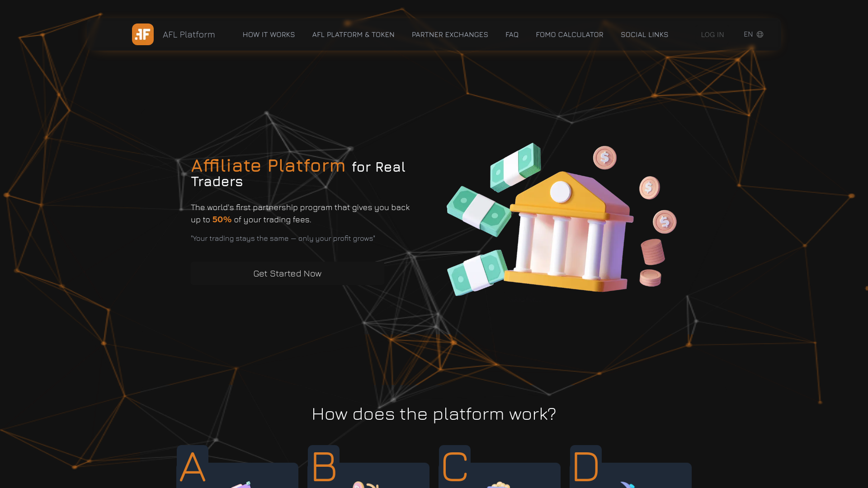Image resolution: width=868 pixels, height=488 pixels.
Task: Click the 'Your trading stays the same' quote
Action: pos(283,238)
